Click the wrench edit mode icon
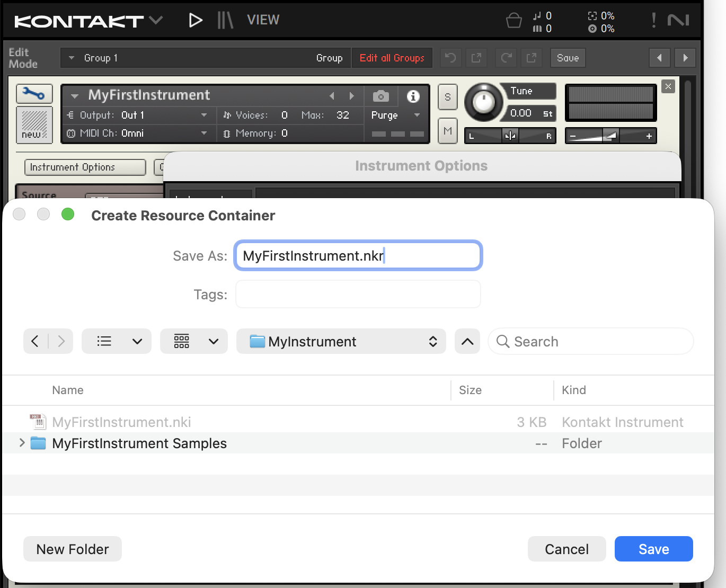The height and width of the screenshot is (588, 726). point(34,94)
